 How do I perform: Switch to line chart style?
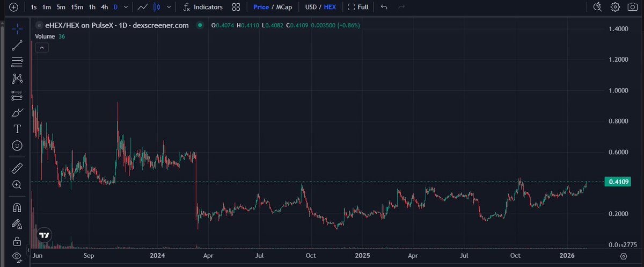(x=143, y=8)
